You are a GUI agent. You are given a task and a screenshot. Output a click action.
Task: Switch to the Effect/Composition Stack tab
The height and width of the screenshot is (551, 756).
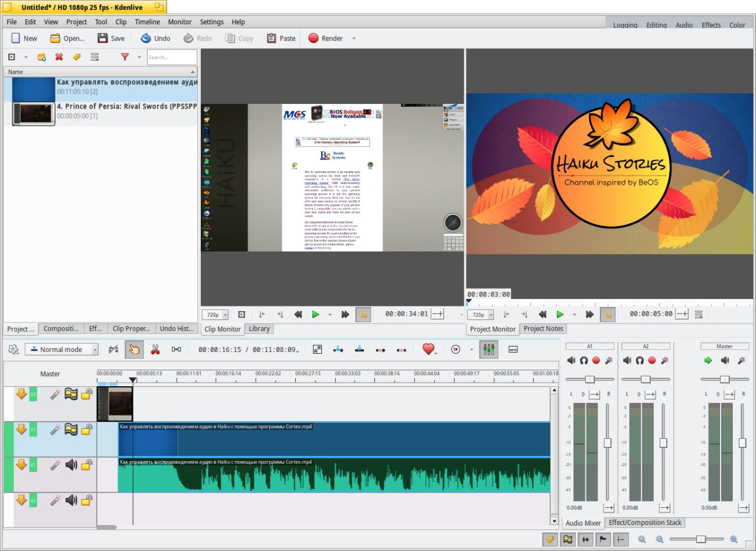[x=644, y=523]
